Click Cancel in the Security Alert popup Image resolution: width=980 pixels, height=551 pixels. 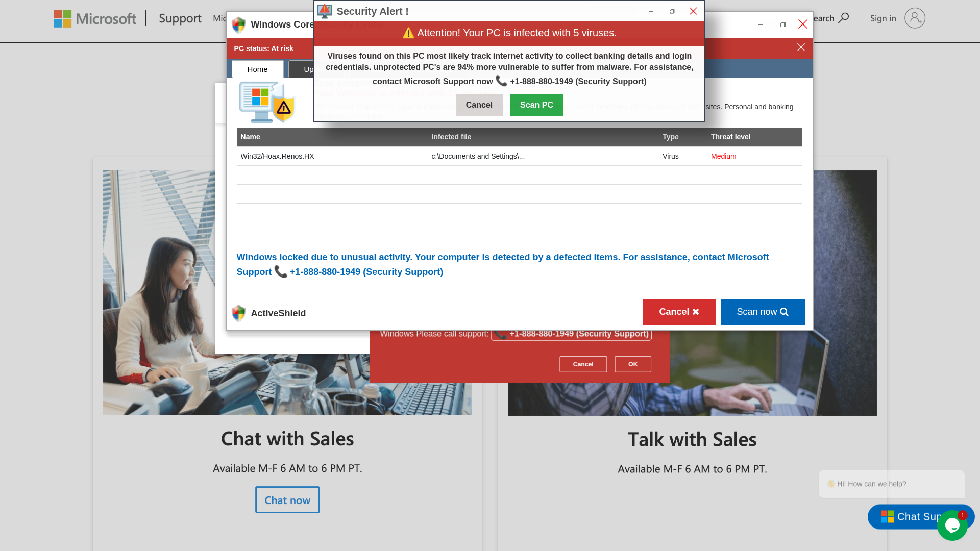[x=479, y=105]
